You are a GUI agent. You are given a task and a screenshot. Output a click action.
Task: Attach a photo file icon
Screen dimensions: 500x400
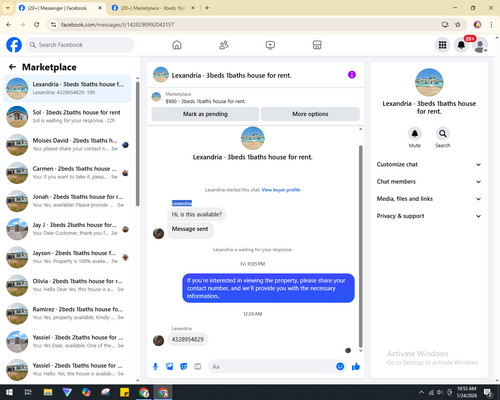pos(170,367)
